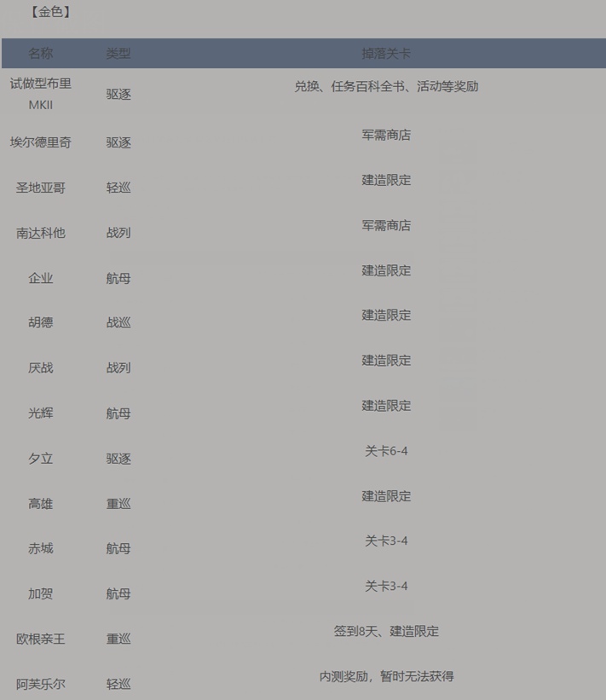
Task: Click 建造限定 in 高雄 row
Action: 386,496
